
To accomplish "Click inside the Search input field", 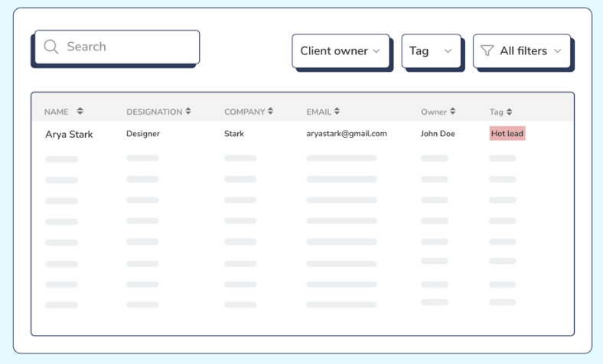I will coord(126,47).
